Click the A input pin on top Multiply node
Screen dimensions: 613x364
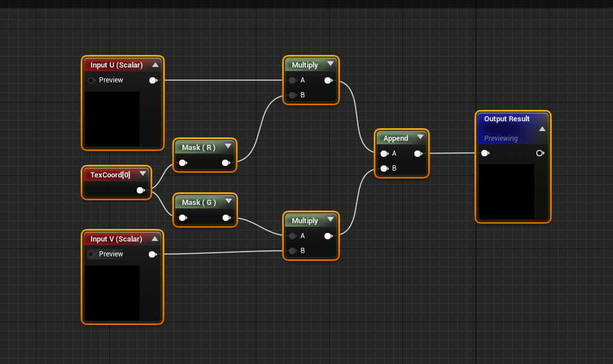click(292, 80)
